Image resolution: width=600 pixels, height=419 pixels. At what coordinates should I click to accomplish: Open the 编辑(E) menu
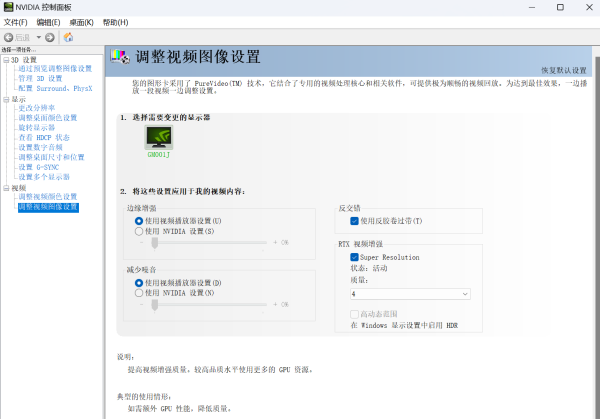click(x=48, y=23)
